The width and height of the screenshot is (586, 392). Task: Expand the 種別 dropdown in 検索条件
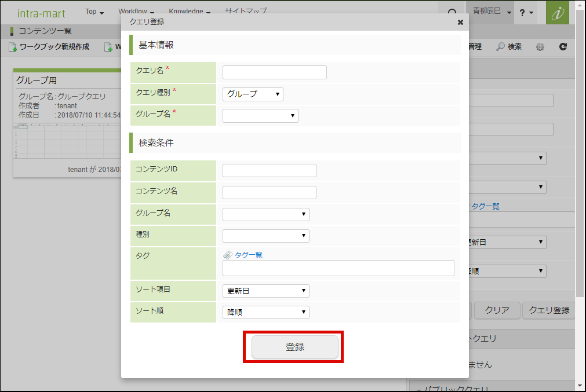265,236
